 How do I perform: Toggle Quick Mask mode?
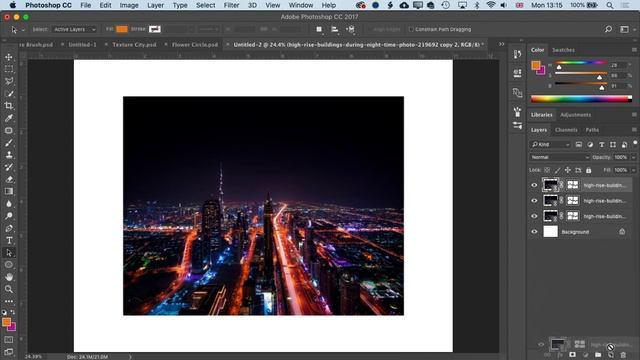pos(9,340)
